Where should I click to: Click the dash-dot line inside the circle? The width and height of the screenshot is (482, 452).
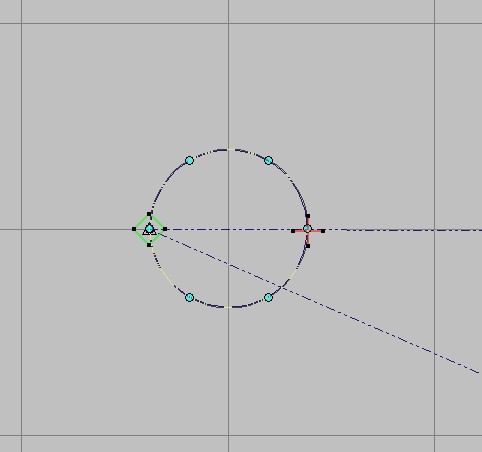click(x=230, y=229)
